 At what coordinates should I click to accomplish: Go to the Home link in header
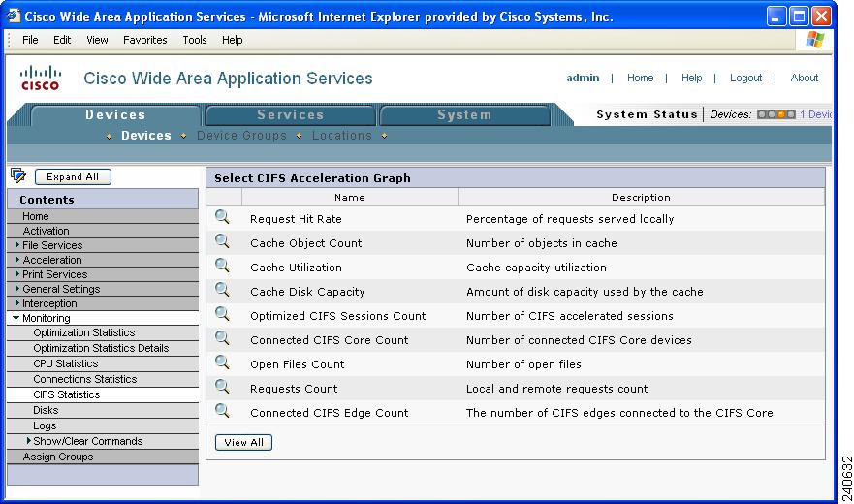640,78
